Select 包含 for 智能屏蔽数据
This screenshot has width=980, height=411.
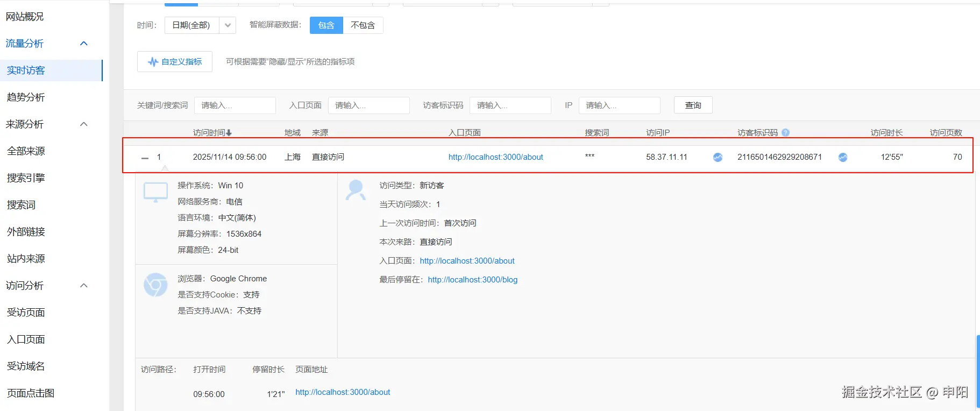(326, 25)
